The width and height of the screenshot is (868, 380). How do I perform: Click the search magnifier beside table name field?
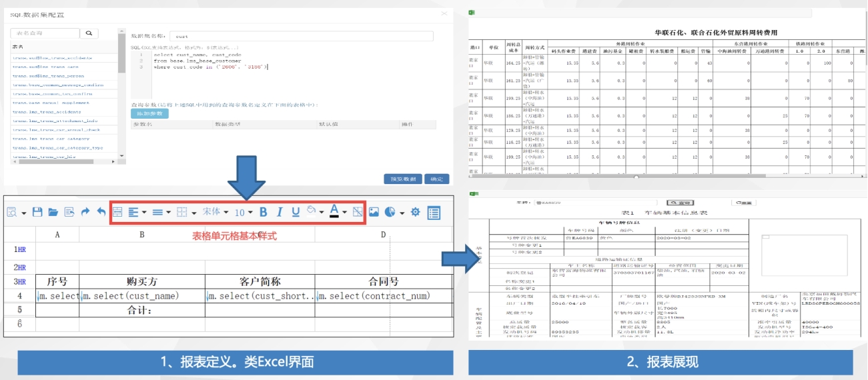(89, 33)
